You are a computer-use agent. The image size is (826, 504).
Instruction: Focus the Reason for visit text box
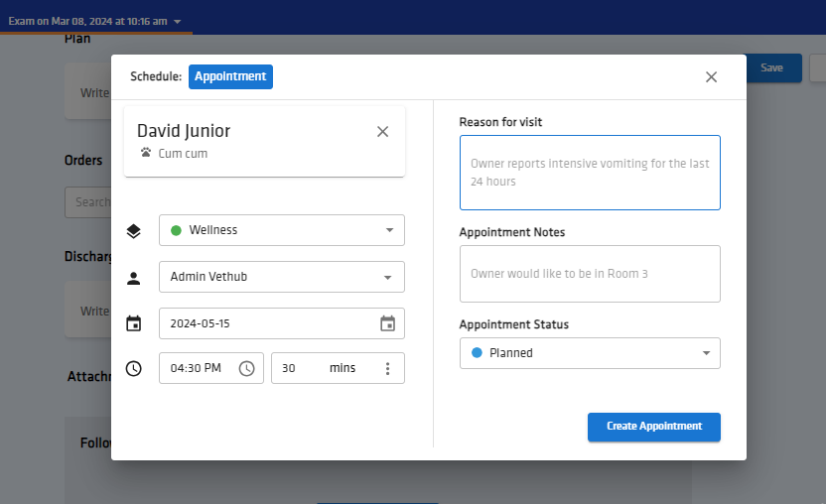coord(590,173)
